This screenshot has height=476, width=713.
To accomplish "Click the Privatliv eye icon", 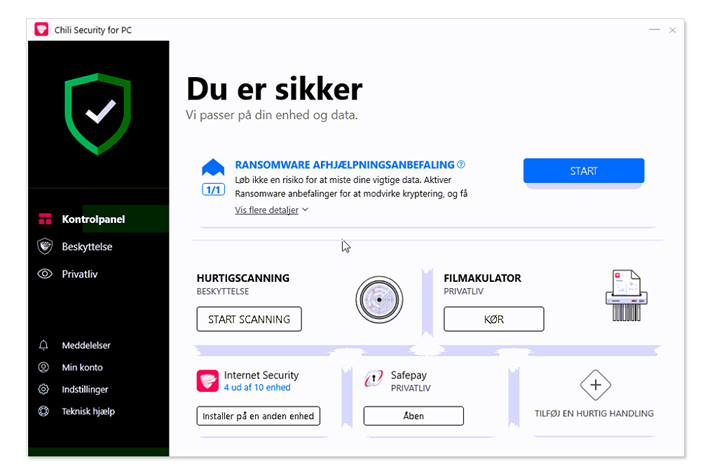I will point(45,274).
